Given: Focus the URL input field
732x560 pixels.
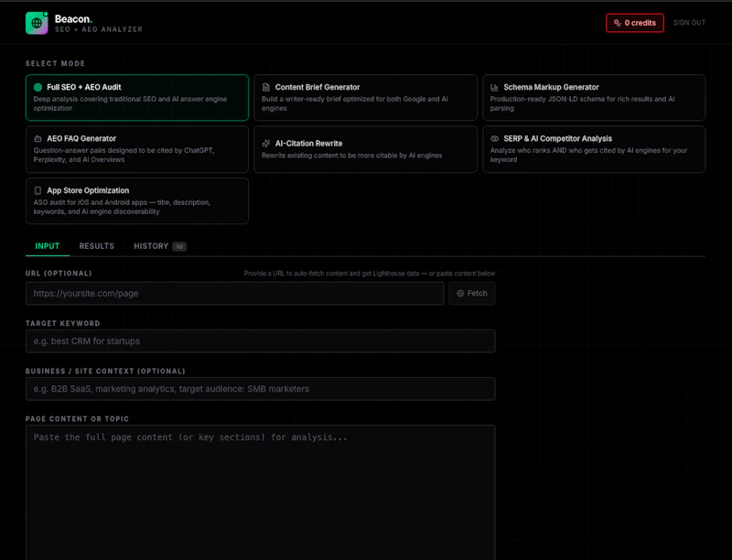Looking at the screenshot, I should (x=235, y=294).
